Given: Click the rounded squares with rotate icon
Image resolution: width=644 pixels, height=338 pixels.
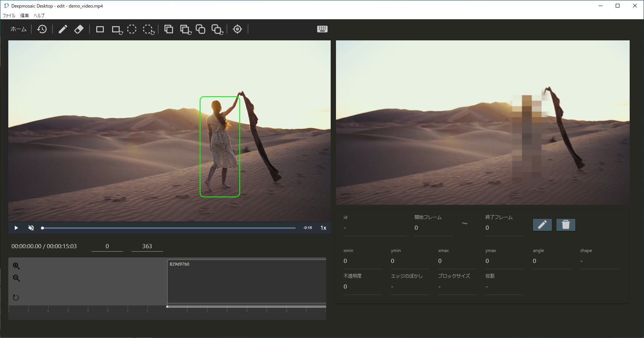Looking at the screenshot, I should [x=217, y=29].
